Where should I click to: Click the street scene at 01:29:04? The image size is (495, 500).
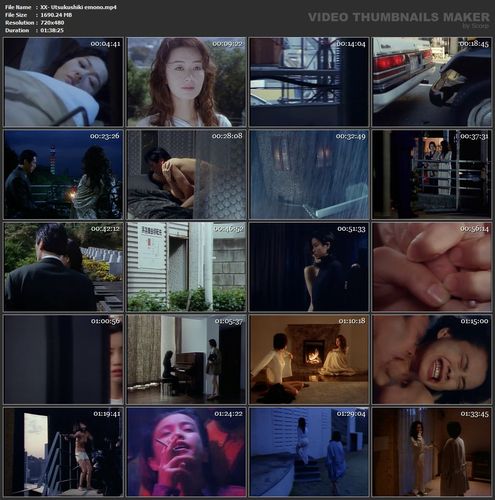(309, 452)
